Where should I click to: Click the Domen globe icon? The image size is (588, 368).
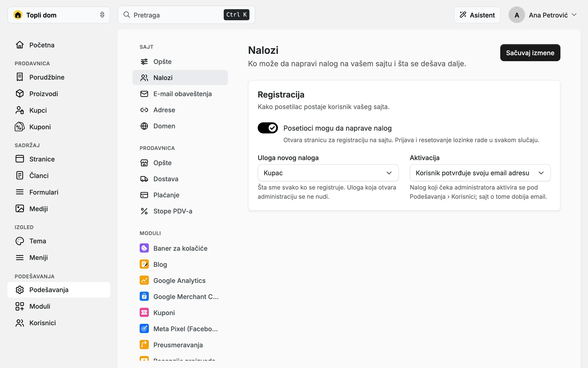tap(144, 126)
